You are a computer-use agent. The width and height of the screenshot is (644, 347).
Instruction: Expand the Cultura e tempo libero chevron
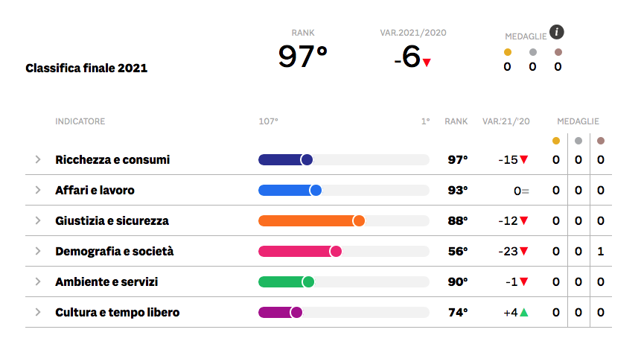38,312
